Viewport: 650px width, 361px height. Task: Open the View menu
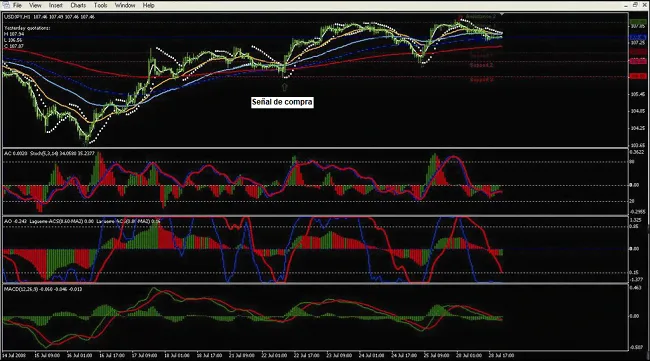(35, 5)
